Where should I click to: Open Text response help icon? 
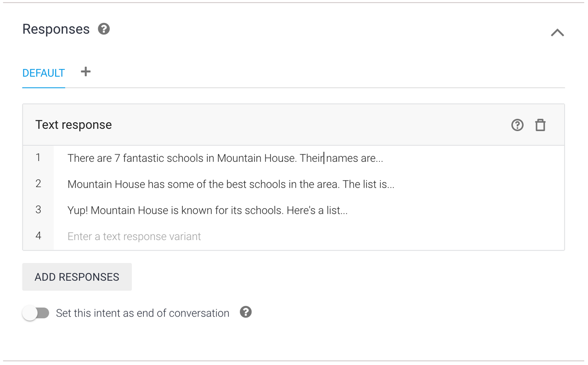(517, 125)
